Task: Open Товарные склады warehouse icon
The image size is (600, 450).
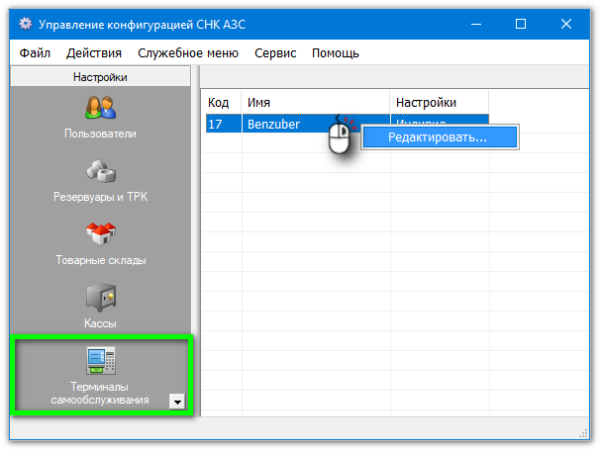Action: coord(100,235)
